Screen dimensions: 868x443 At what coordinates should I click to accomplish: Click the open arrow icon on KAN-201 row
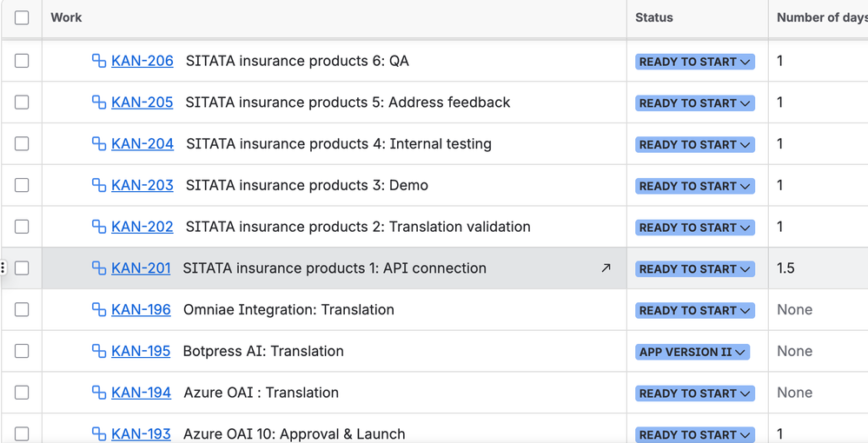(x=606, y=268)
